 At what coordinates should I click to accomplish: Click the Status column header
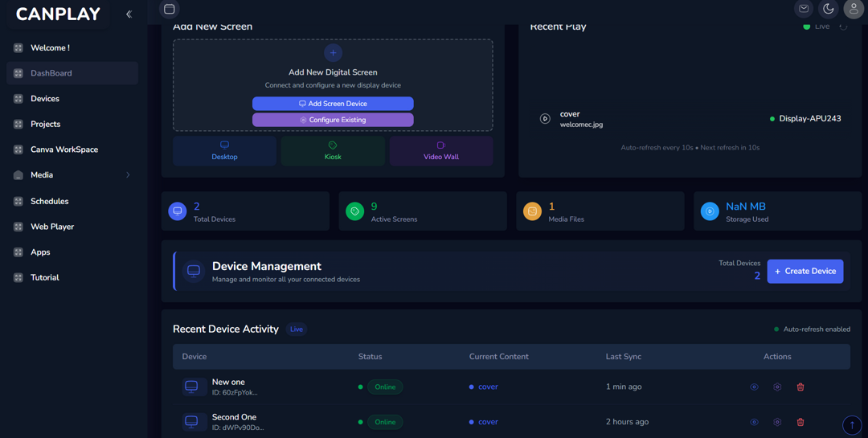370,357
